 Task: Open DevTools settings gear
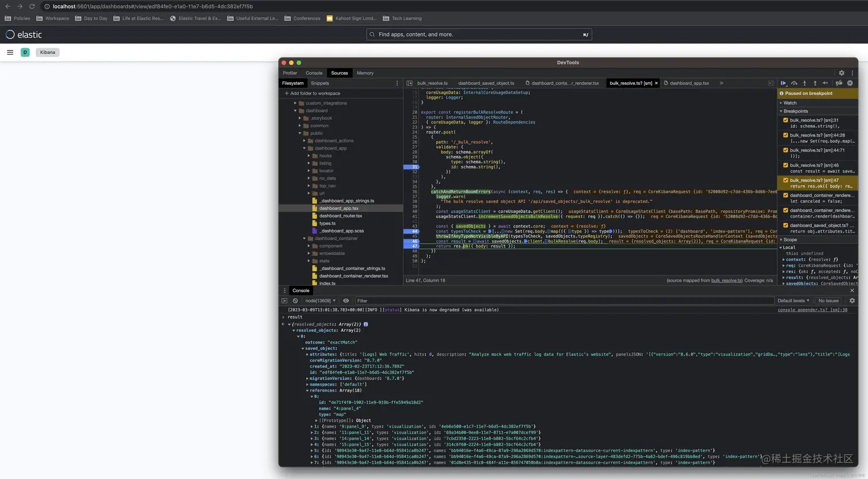tap(842, 73)
